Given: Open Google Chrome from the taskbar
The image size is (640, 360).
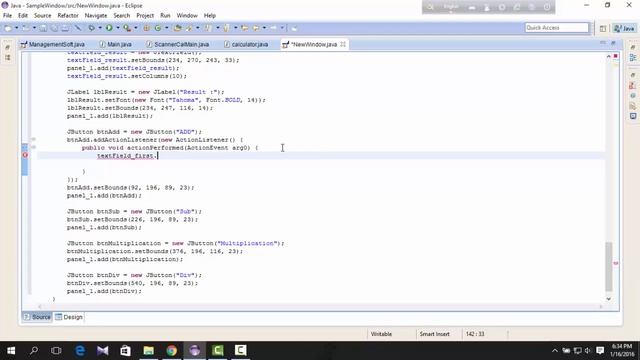Looking at the screenshot, I should pos(172,351).
